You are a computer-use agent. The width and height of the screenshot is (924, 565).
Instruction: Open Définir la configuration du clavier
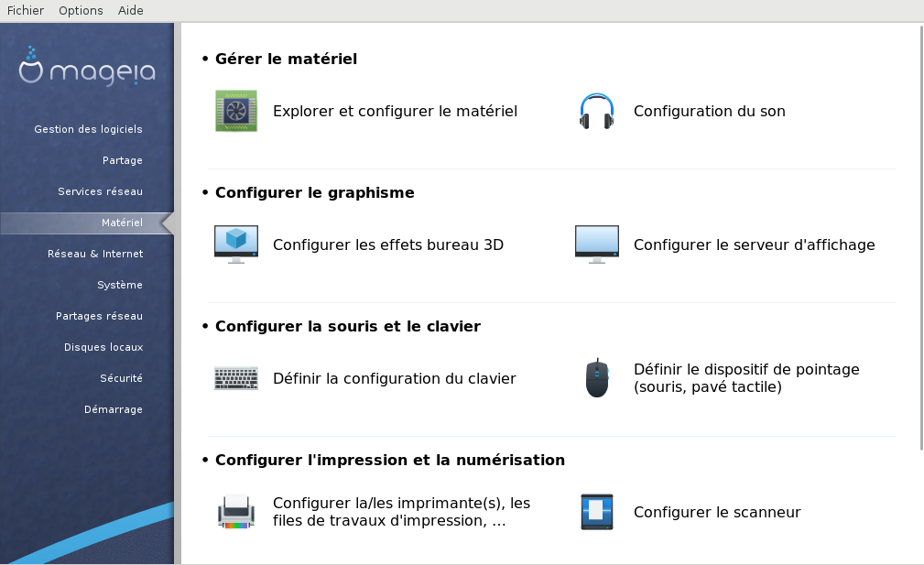coord(394,379)
